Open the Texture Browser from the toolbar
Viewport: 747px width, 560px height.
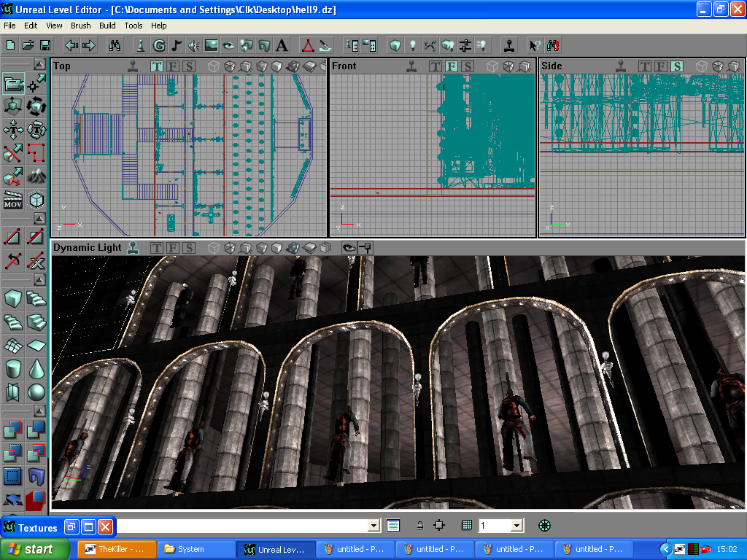point(212,45)
